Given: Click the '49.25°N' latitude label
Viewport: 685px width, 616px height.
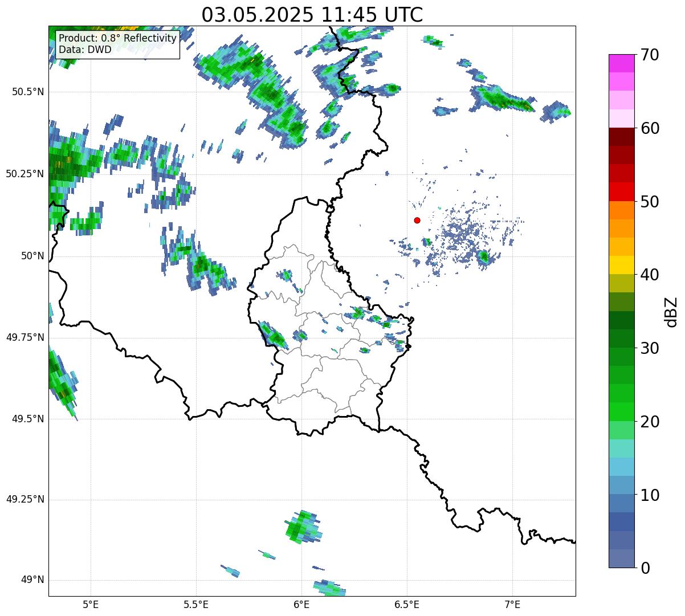Looking at the screenshot, I should 25,500.
